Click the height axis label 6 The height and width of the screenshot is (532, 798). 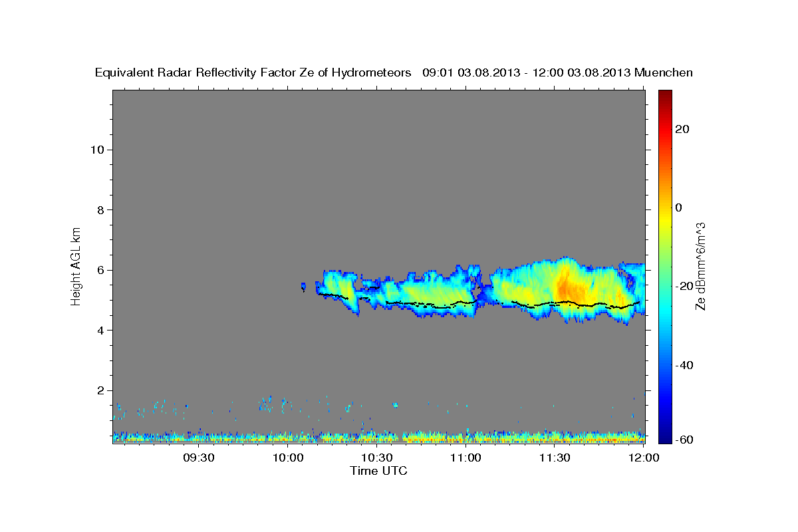click(x=101, y=270)
